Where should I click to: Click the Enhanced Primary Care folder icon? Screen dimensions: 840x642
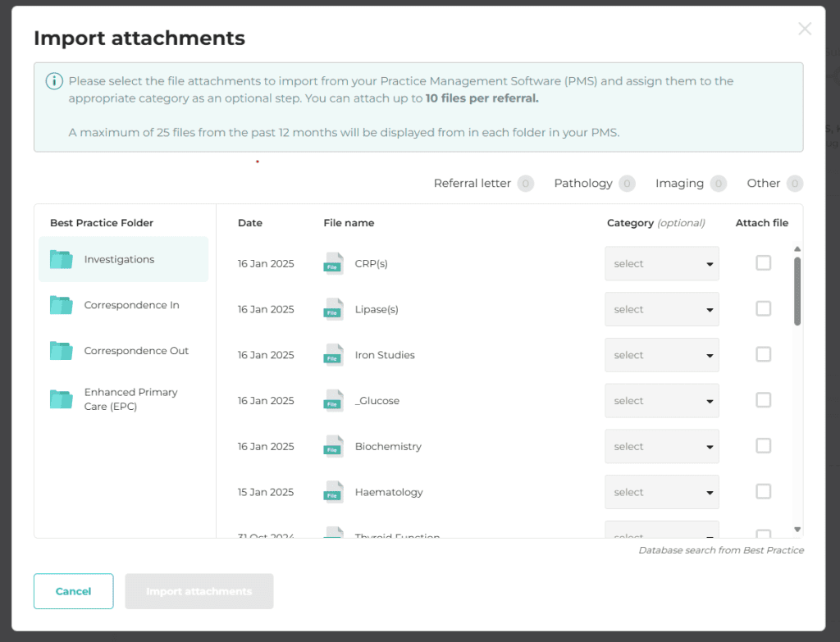click(62, 399)
